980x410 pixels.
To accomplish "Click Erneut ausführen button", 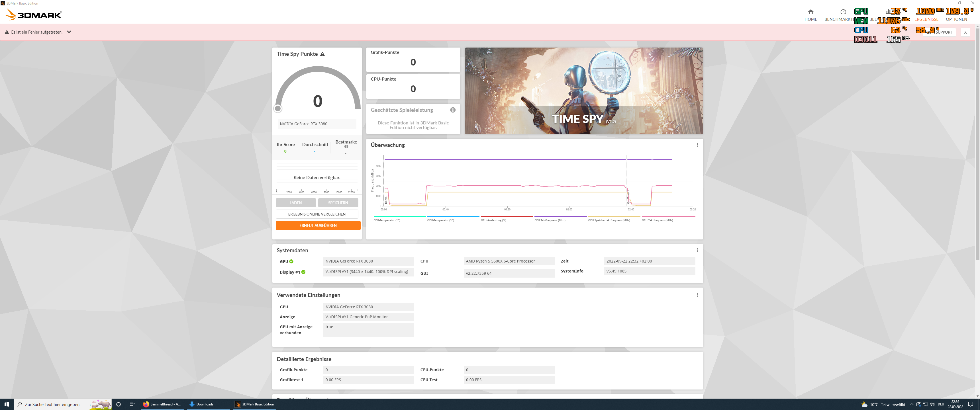I will (318, 225).
